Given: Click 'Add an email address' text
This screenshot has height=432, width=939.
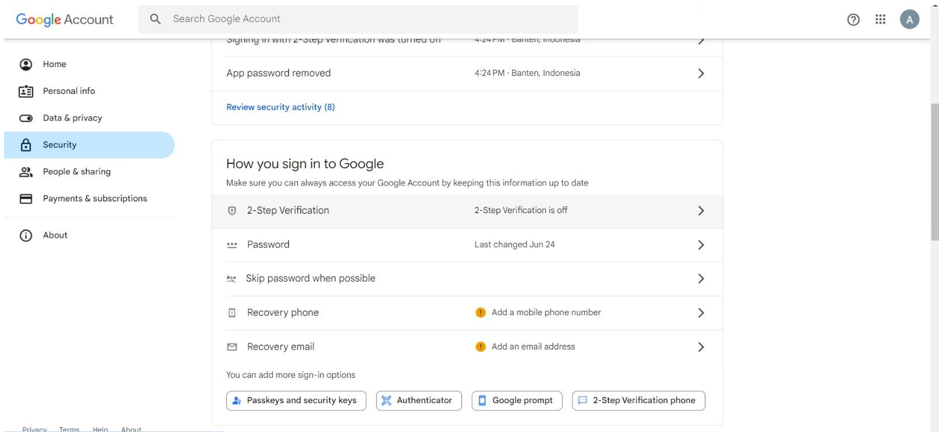Looking at the screenshot, I should pyautogui.click(x=533, y=347).
